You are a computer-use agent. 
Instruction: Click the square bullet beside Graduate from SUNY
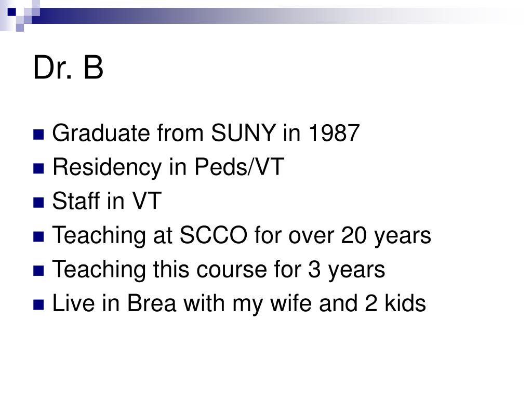(38, 135)
